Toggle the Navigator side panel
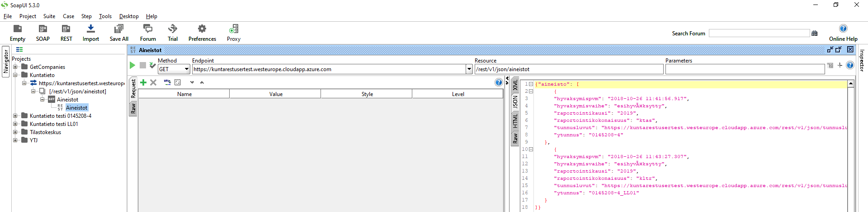Image resolution: width=868 pixels, height=212 pixels. click(x=6, y=62)
